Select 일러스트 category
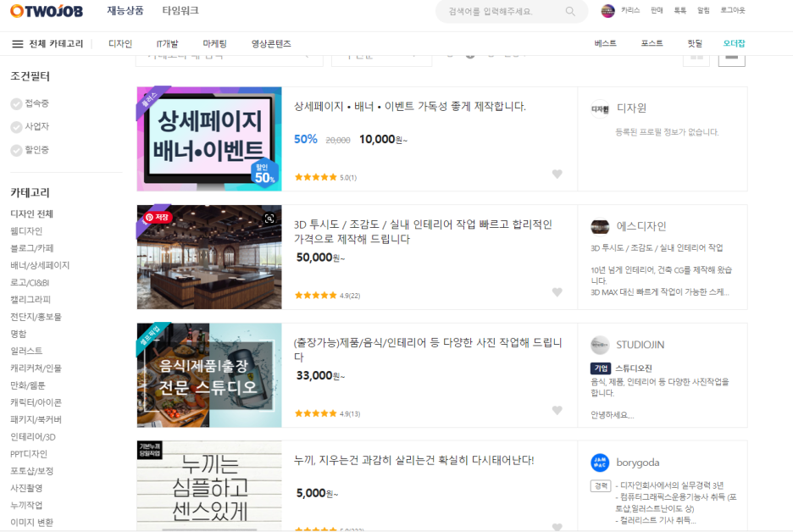The height and width of the screenshot is (532, 793). [x=26, y=351]
